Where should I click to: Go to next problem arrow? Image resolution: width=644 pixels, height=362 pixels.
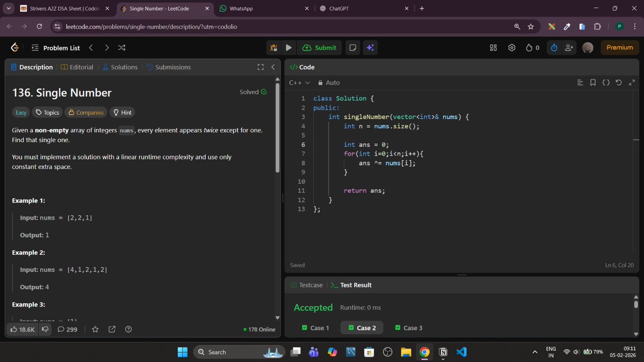107,48
